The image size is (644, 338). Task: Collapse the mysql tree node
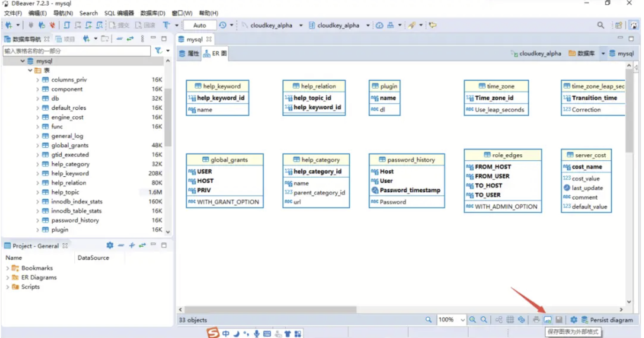coord(22,61)
